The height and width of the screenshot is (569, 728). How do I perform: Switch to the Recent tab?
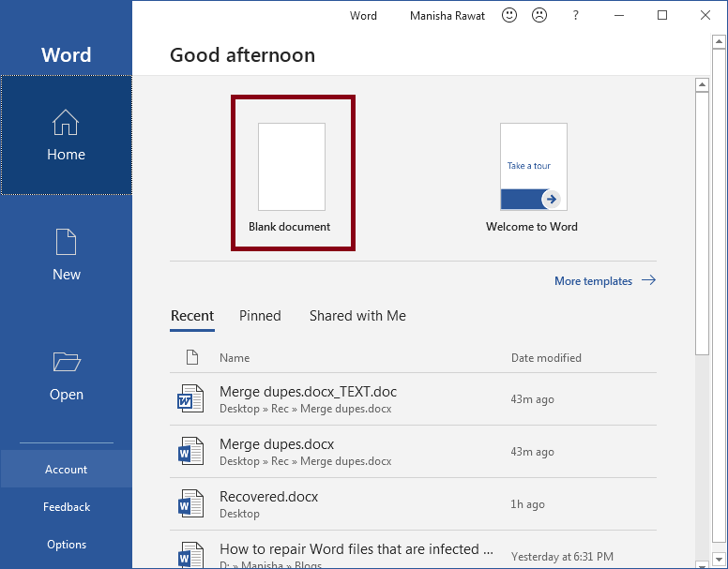coord(192,316)
